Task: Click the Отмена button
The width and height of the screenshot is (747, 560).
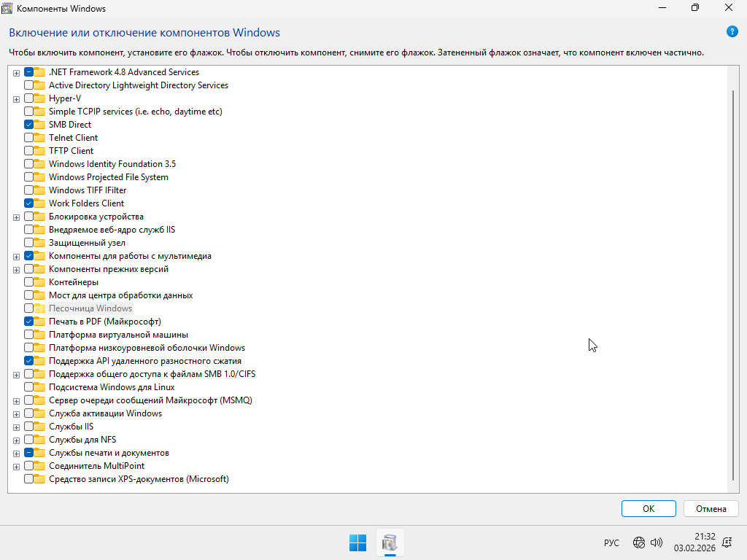Action: 711,508
